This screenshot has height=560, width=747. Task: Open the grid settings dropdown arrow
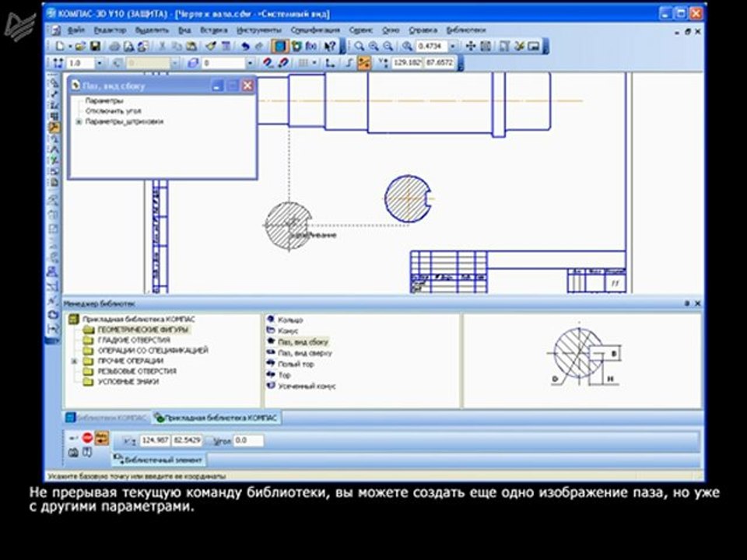(314, 63)
